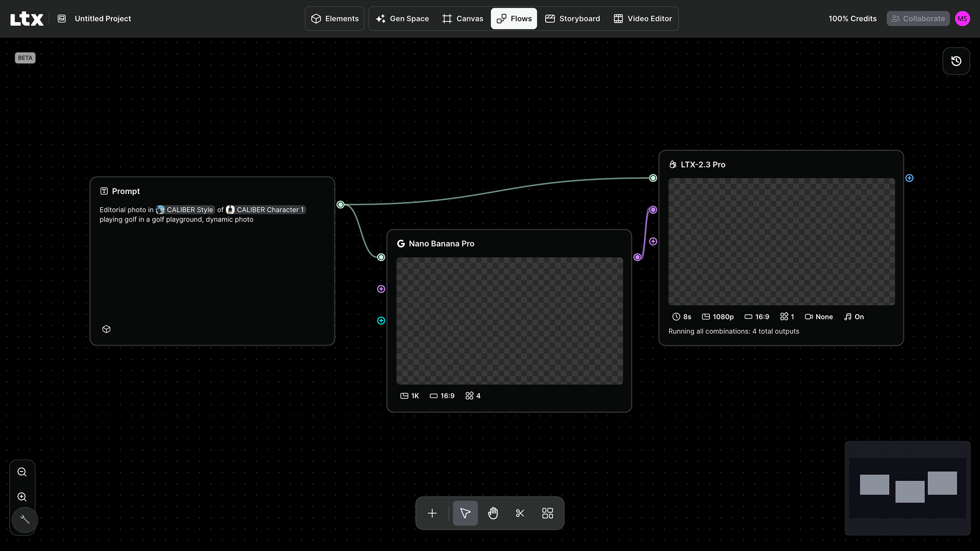
Task: Click the Collaborate button
Action: (918, 19)
